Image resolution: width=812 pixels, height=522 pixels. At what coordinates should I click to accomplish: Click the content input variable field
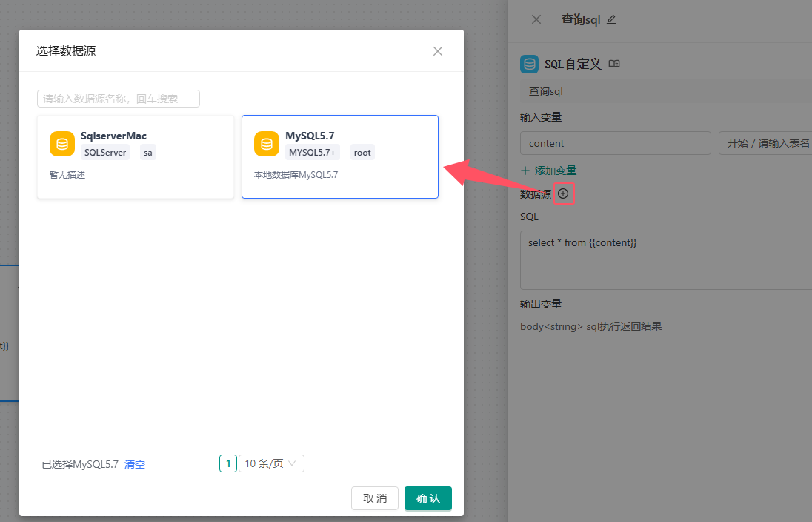[x=615, y=143]
